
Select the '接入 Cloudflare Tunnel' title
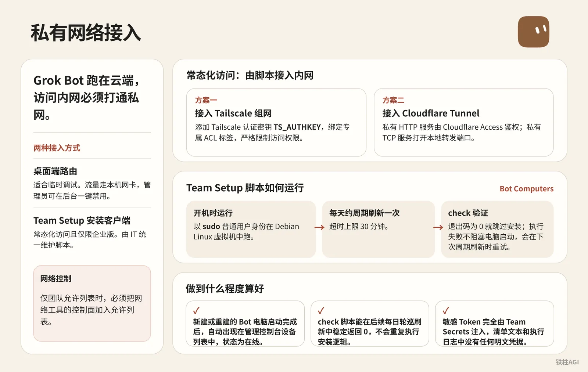pos(431,113)
